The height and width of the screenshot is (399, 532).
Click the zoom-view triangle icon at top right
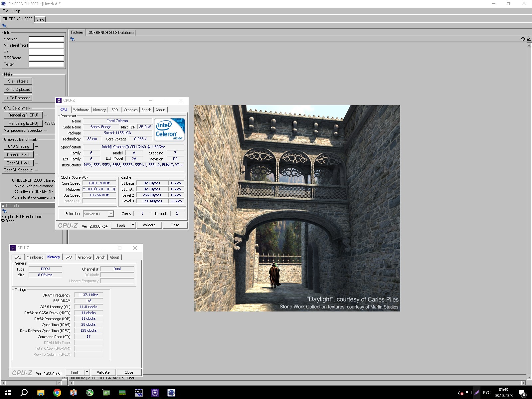(x=529, y=39)
